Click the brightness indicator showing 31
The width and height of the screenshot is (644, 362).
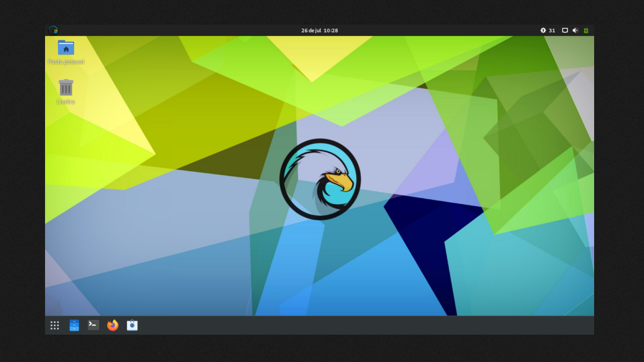point(547,31)
